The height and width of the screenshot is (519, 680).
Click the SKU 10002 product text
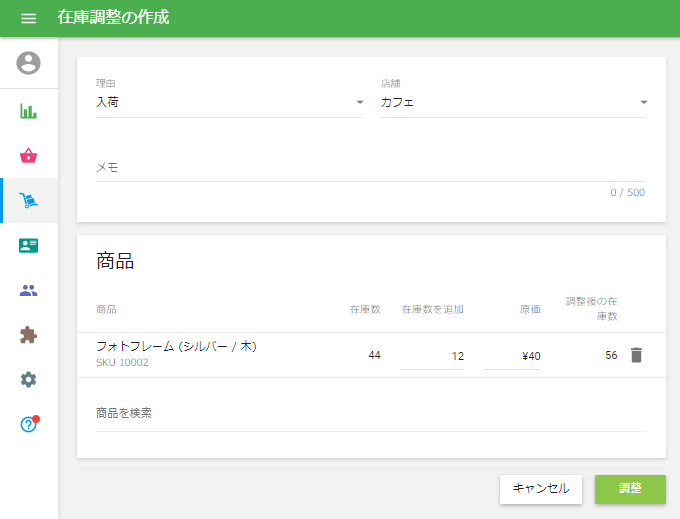[122, 363]
